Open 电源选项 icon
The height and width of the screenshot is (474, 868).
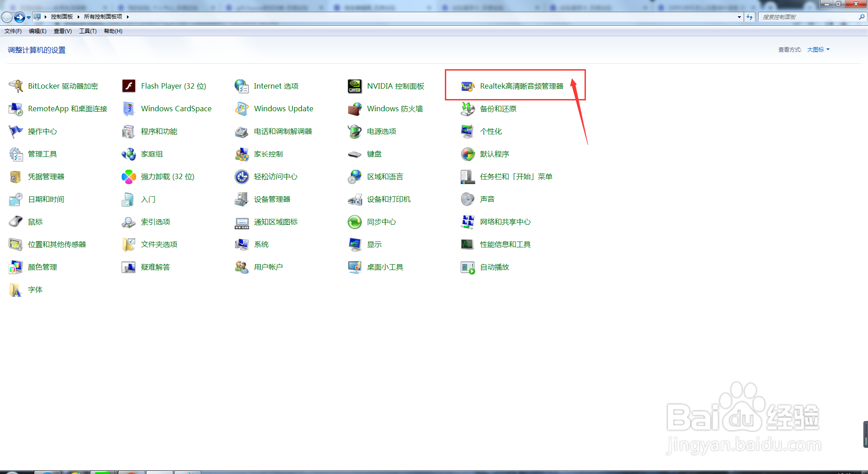pos(355,131)
